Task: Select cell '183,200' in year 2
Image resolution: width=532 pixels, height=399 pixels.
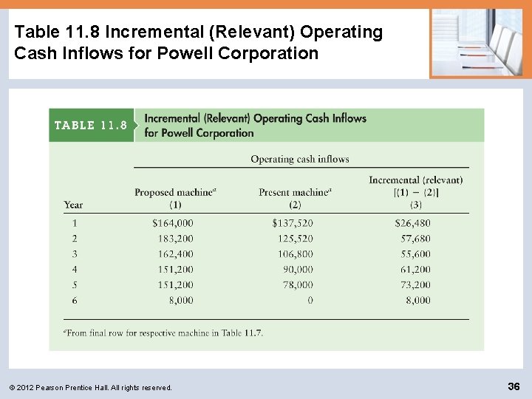Action: pos(176,239)
